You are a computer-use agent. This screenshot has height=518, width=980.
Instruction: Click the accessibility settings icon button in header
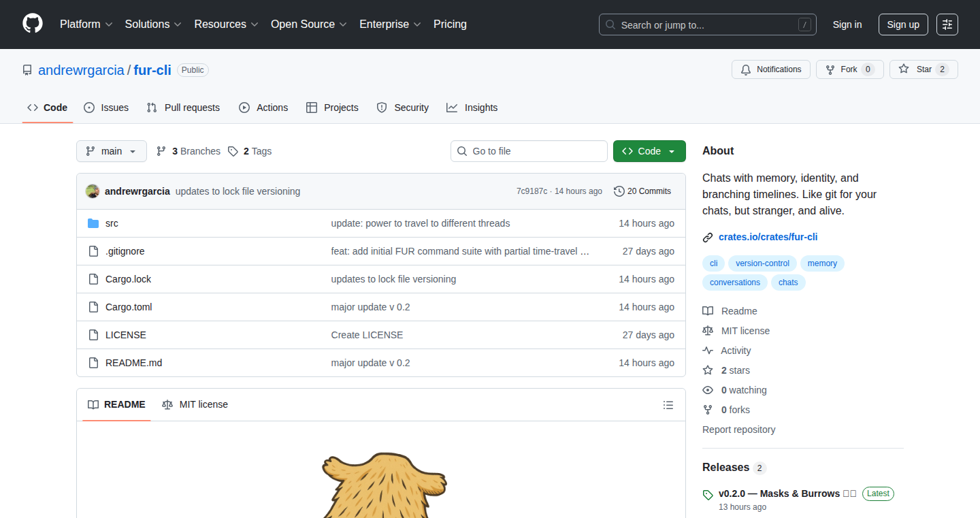point(947,25)
